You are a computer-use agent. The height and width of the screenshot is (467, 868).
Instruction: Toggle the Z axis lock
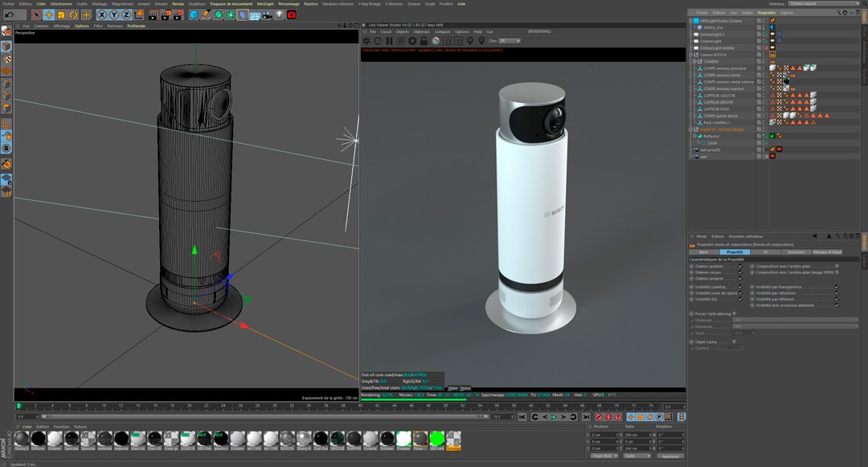126,15
